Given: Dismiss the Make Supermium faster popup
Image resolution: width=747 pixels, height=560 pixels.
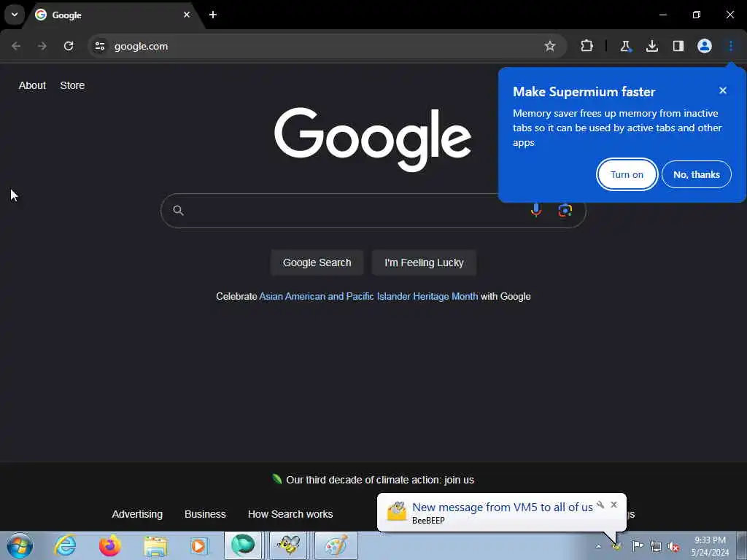Looking at the screenshot, I should pyautogui.click(x=723, y=90).
